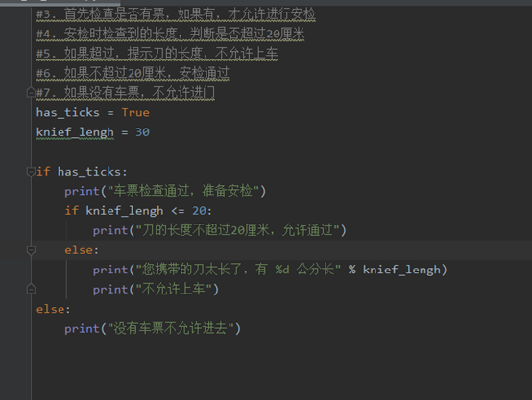
Task: Collapse the comment block fold marker at #7
Action: click(31, 92)
